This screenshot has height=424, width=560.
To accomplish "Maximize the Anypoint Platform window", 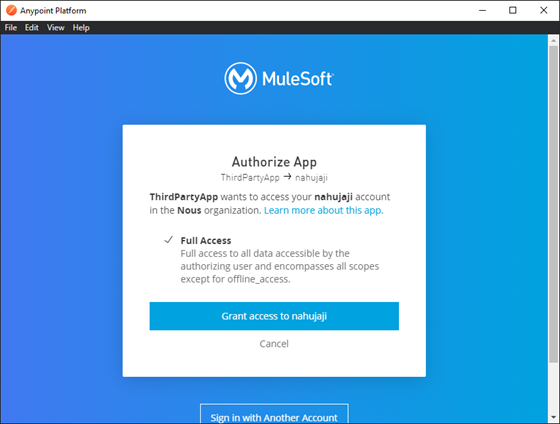I will (x=512, y=10).
